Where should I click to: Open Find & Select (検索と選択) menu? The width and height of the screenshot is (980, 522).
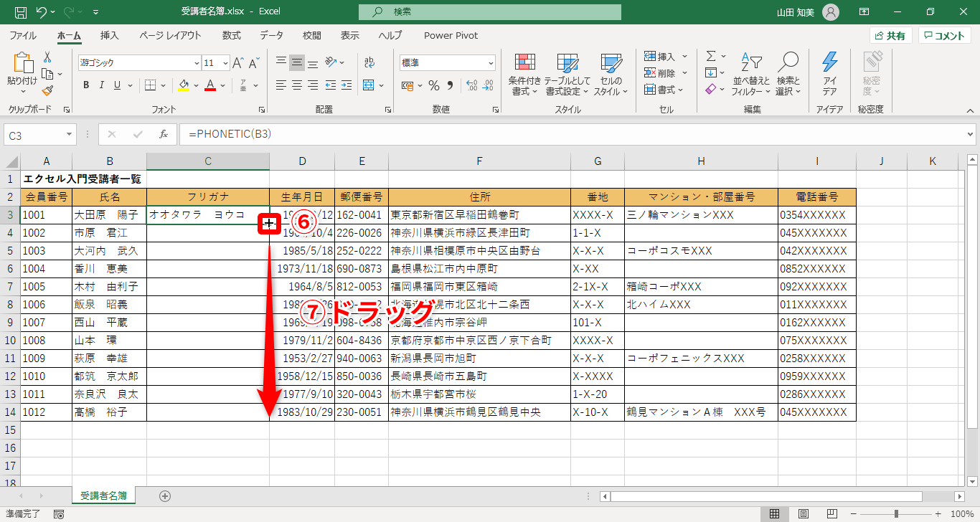point(788,75)
